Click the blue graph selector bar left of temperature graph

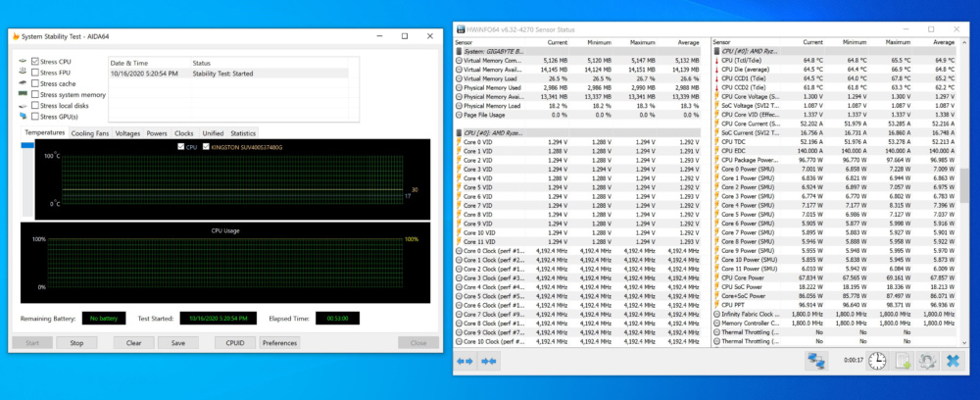(27, 145)
